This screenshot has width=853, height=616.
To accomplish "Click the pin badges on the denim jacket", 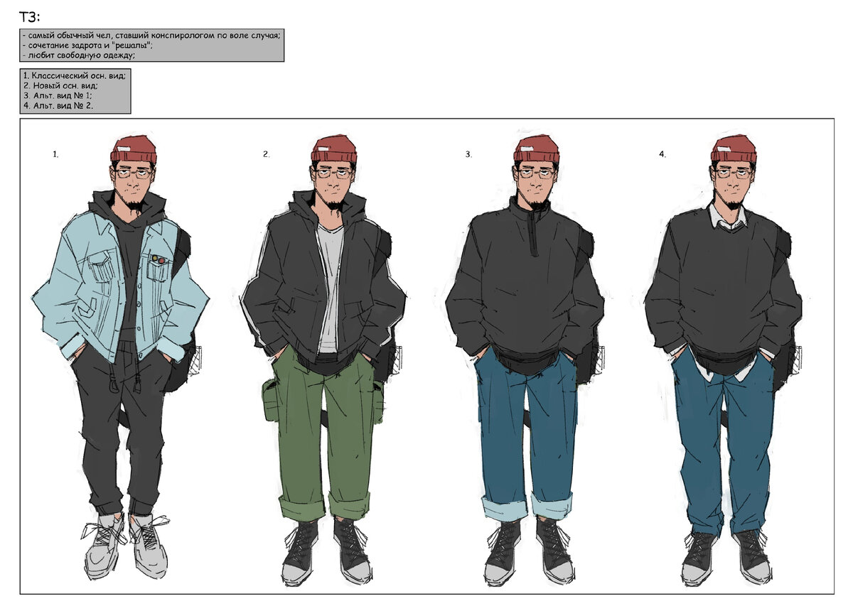I will 158,259.
